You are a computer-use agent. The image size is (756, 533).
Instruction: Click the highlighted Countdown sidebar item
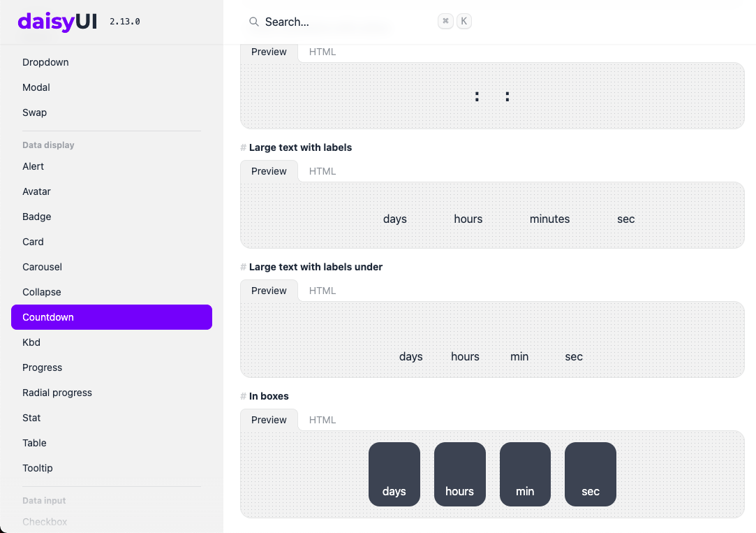(47, 316)
